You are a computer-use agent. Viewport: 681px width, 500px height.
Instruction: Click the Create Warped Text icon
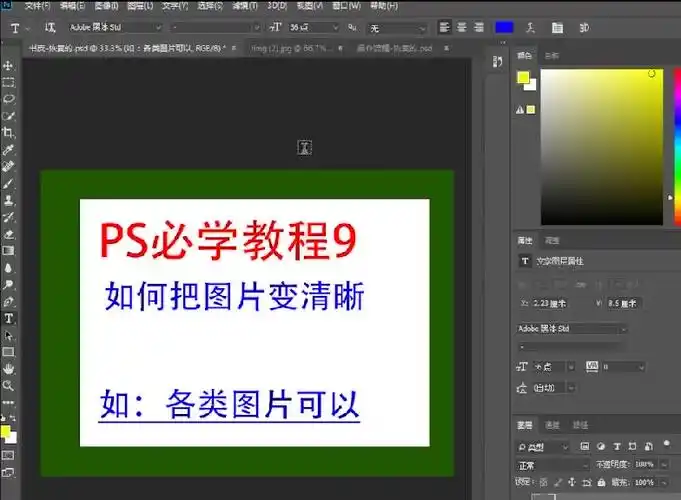coord(530,28)
